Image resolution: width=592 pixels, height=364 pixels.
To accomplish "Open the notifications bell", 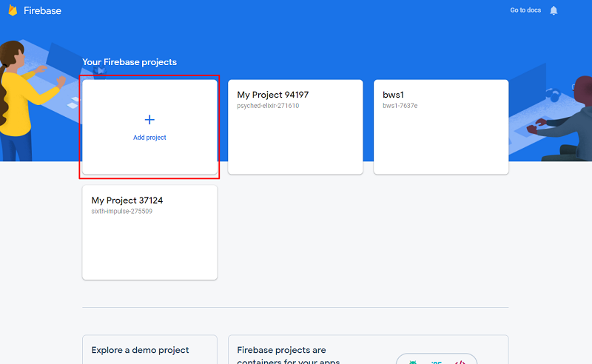I will [554, 10].
